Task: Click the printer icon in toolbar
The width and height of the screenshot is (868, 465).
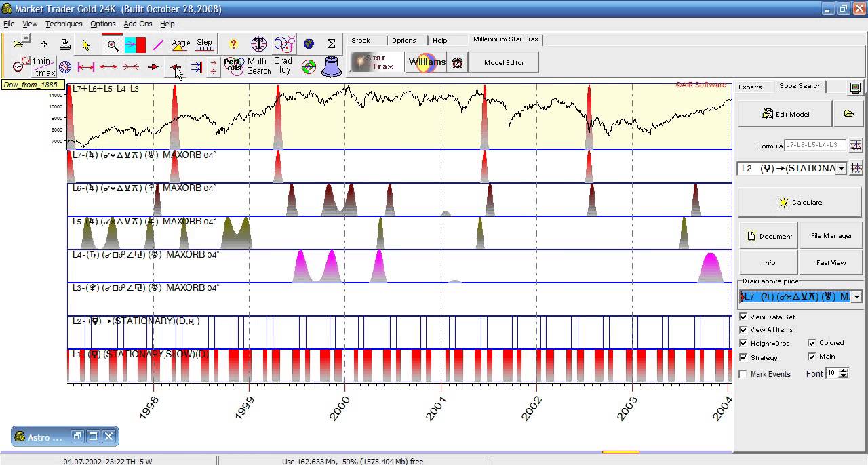Action: (x=65, y=45)
